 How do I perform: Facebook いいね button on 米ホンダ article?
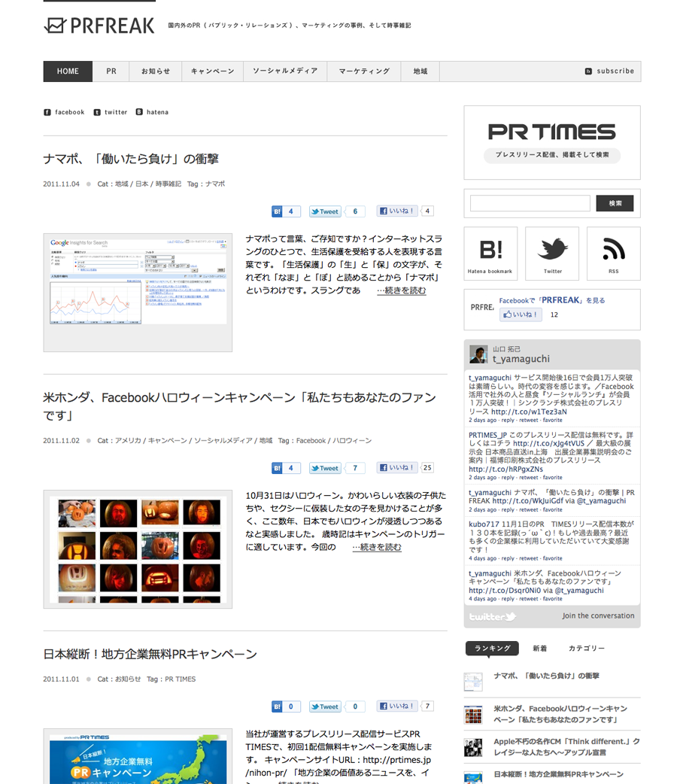(x=397, y=467)
